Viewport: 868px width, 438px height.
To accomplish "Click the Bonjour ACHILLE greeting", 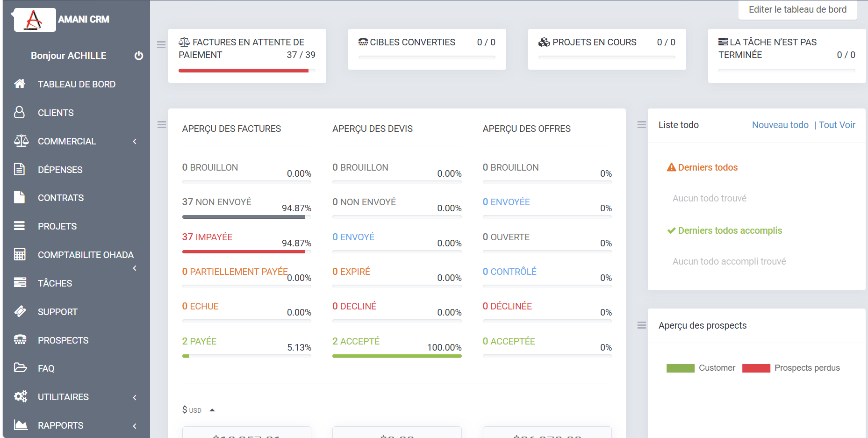I will coord(69,56).
